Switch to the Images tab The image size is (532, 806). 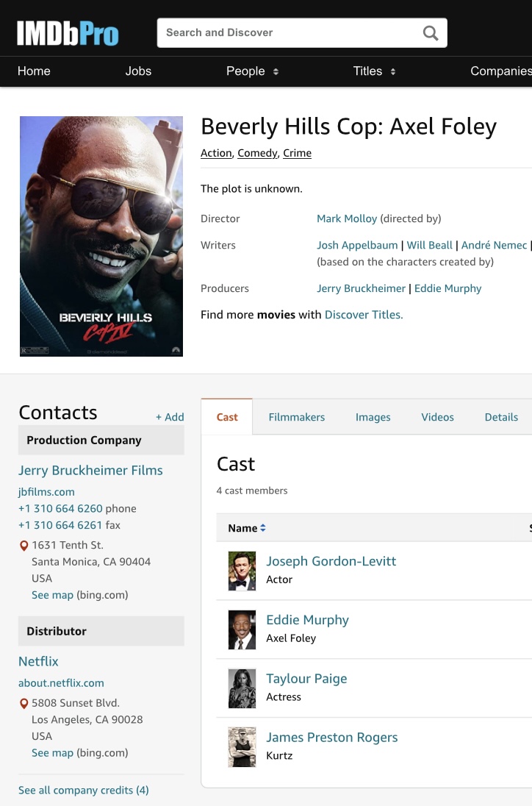(373, 417)
